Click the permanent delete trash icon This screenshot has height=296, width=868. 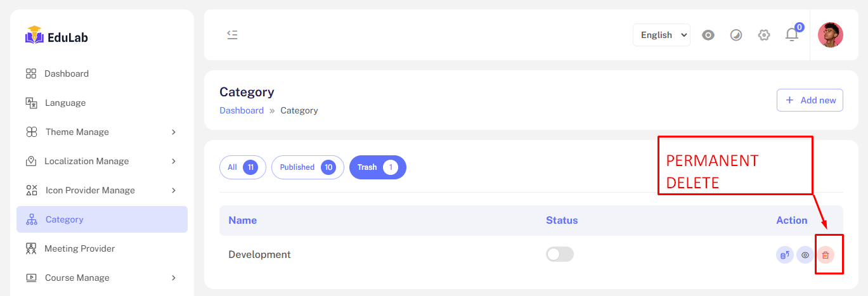pos(825,255)
